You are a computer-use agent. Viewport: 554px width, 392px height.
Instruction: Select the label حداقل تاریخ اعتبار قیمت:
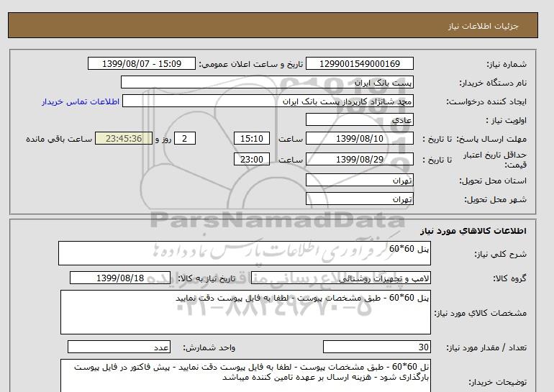click(495, 160)
